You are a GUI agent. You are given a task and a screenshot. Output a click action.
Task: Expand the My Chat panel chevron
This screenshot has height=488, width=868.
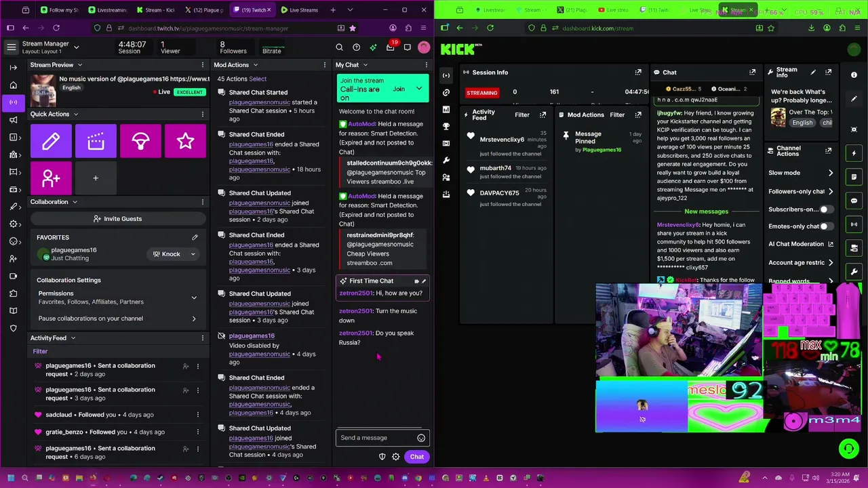tap(365, 65)
